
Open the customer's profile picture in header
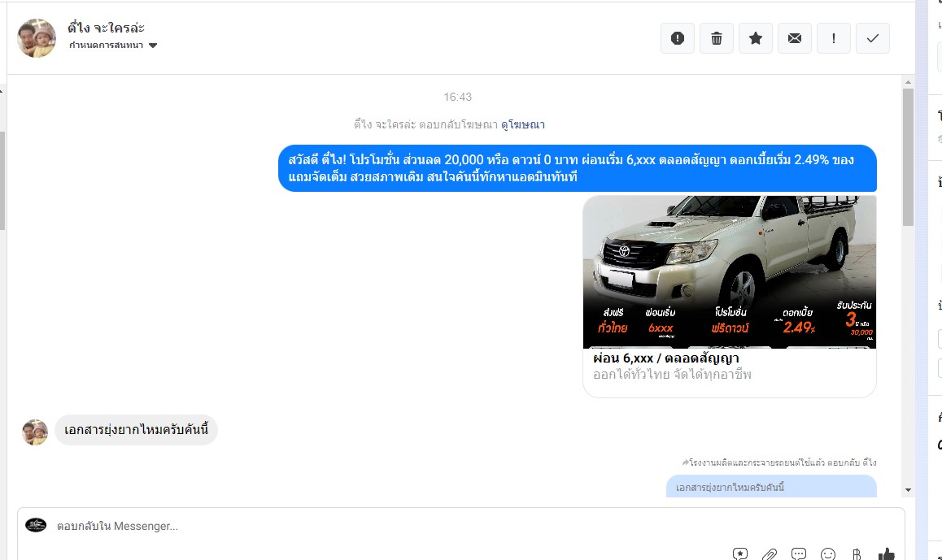[x=37, y=37]
